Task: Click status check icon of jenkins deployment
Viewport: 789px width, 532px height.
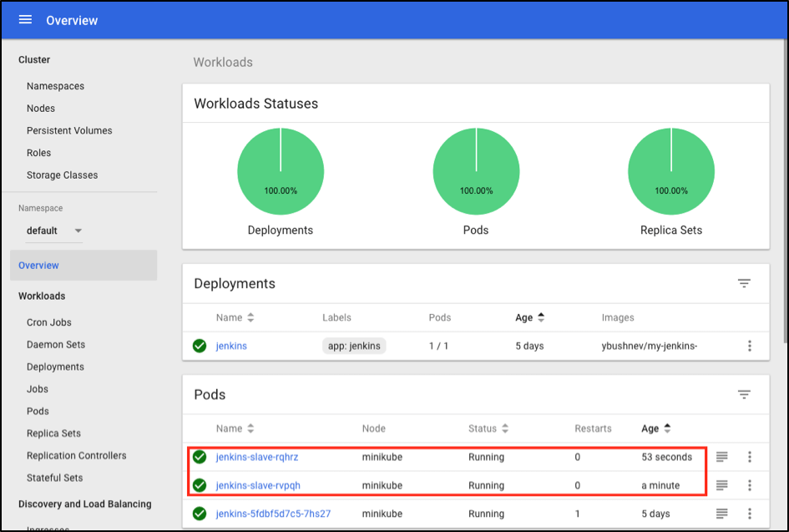Action: click(x=200, y=346)
